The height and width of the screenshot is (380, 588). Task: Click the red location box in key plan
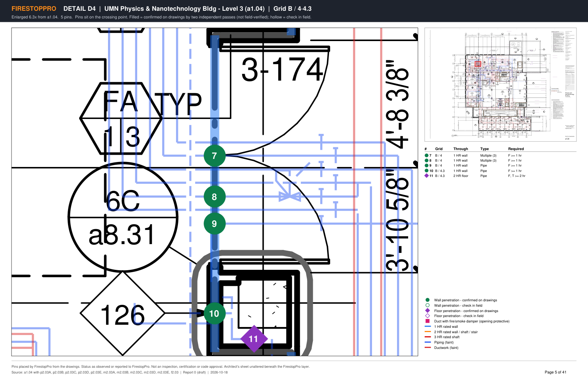(478, 64)
